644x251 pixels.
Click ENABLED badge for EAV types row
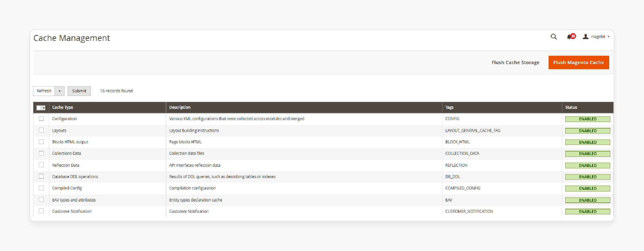click(x=588, y=200)
